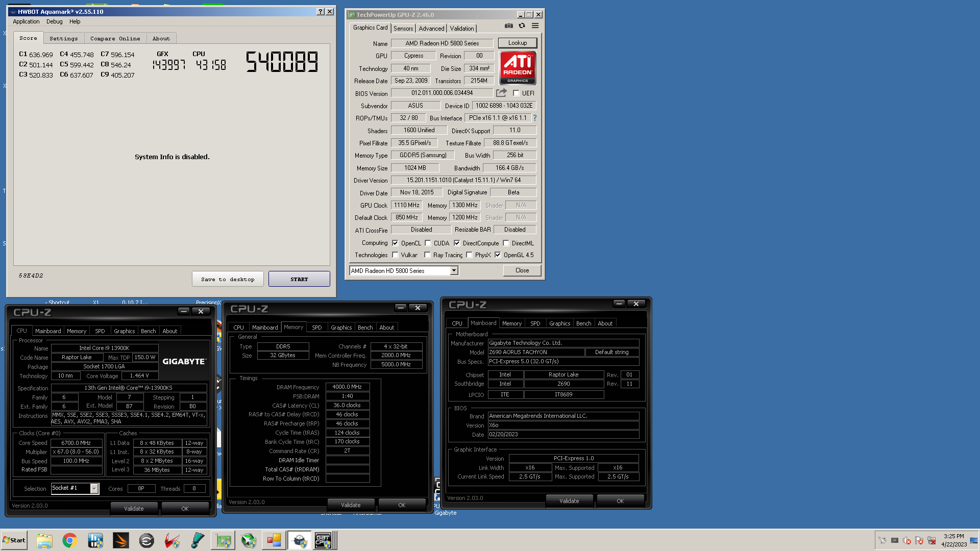The image size is (980, 551).
Task: Click the Default string field in CPU-Z Mainboard
Action: (x=612, y=352)
